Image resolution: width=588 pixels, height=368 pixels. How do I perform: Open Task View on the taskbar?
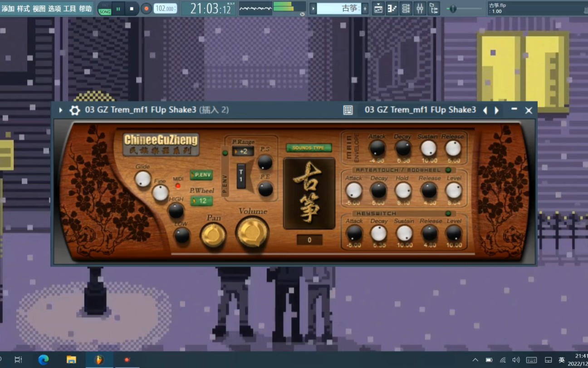pyautogui.click(x=18, y=360)
